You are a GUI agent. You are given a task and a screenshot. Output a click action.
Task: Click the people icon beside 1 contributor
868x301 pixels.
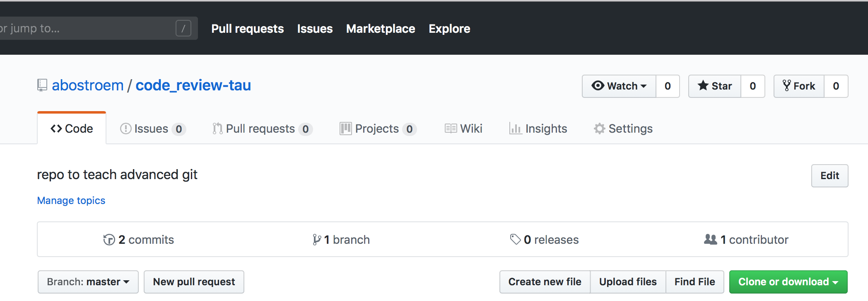click(711, 240)
